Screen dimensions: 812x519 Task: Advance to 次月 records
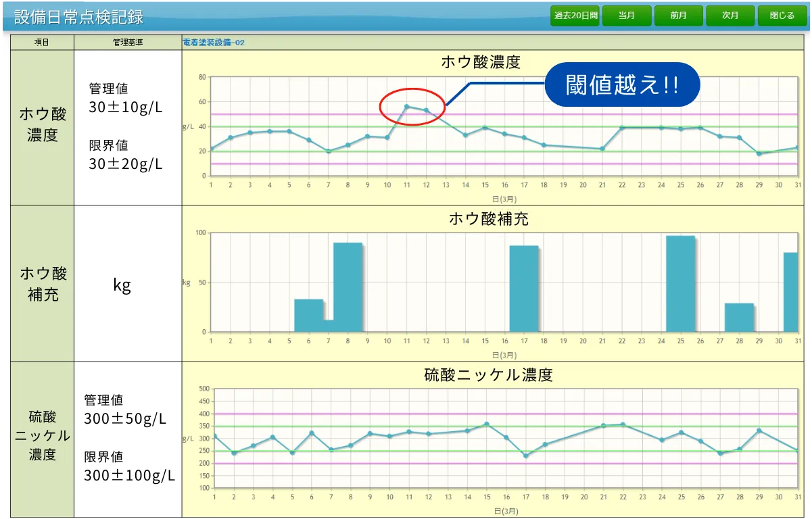(730, 16)
